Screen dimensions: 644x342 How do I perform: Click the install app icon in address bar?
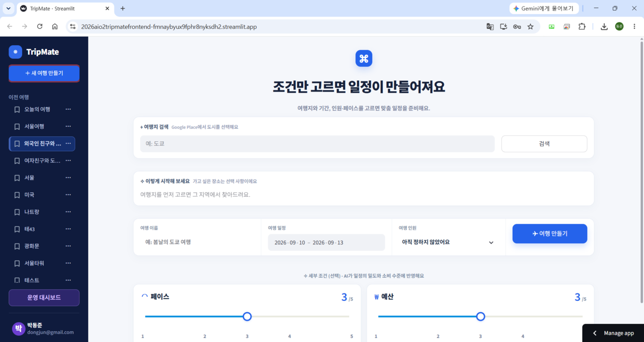click(x=504, y=27)
